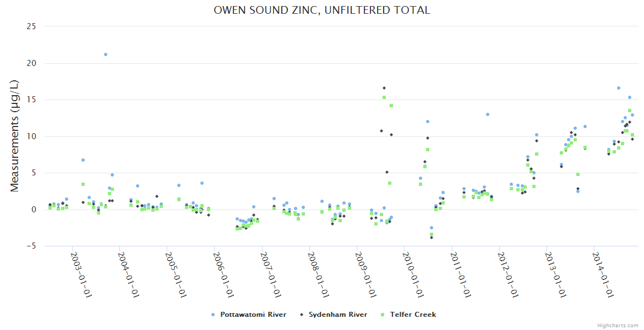Image resolution: width=644 pixels, height=330 pixels.
Task: Click the lowest black diamond in 2010
Action: [432, 238]
